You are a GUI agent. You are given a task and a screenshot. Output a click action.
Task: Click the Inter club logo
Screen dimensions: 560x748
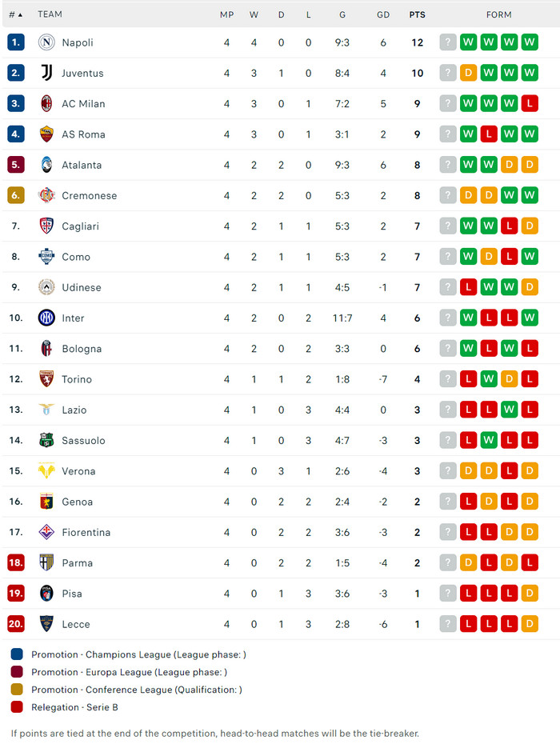(46, 318)
